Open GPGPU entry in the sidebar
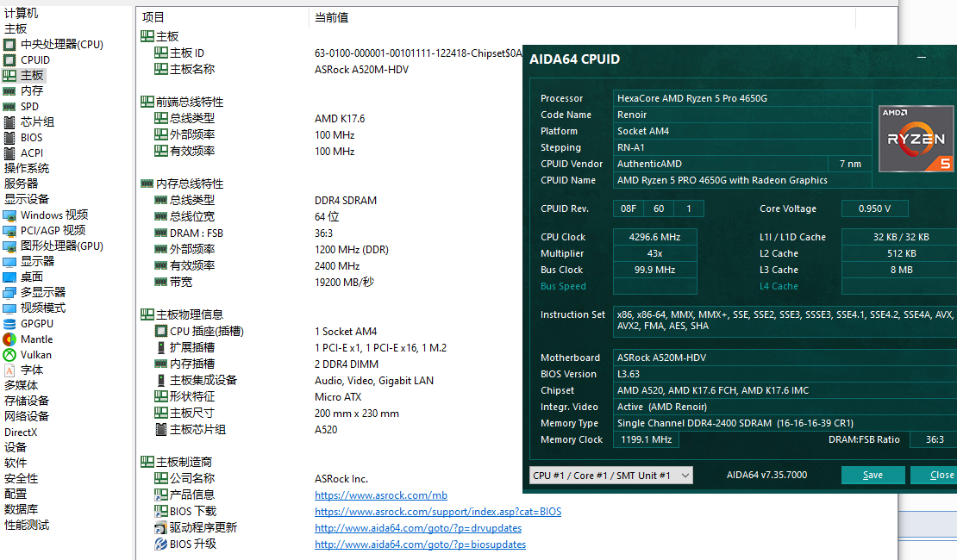 coord(36,324)
